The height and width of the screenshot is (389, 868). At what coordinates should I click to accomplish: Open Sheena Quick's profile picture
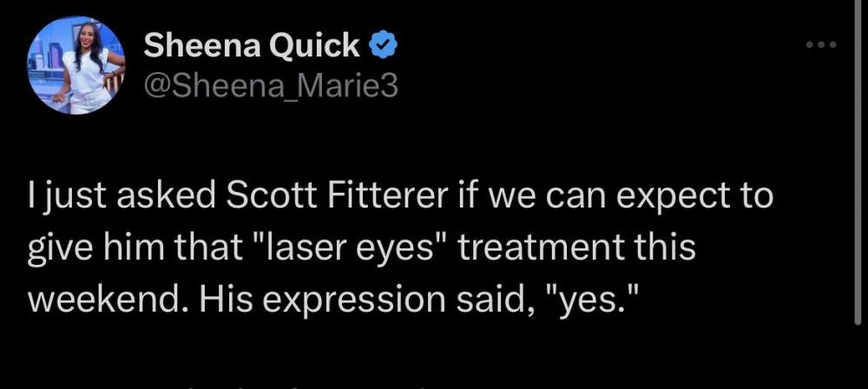pos(76,67)
